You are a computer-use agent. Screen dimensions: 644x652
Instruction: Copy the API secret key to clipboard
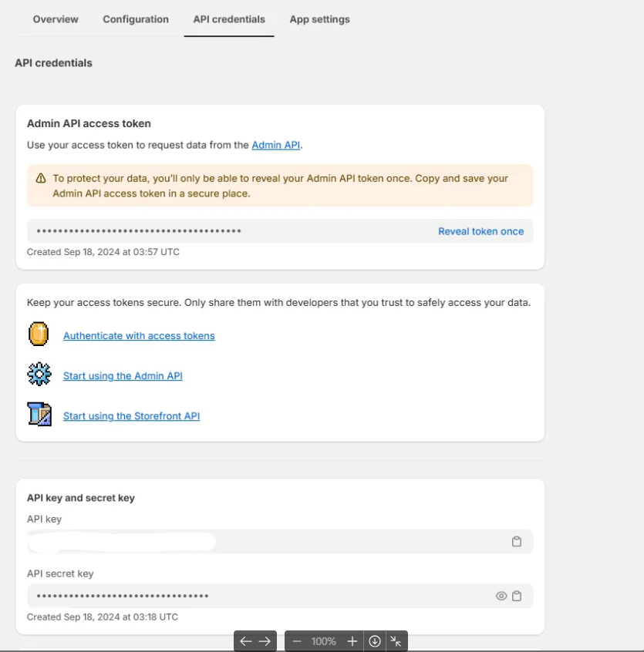pos(517,596)
